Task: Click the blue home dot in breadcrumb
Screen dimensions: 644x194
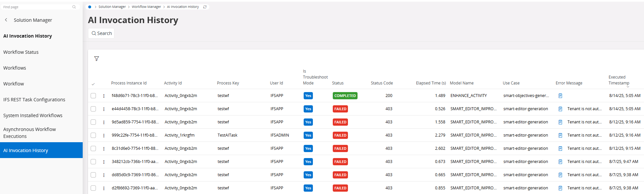Action: 90,7
